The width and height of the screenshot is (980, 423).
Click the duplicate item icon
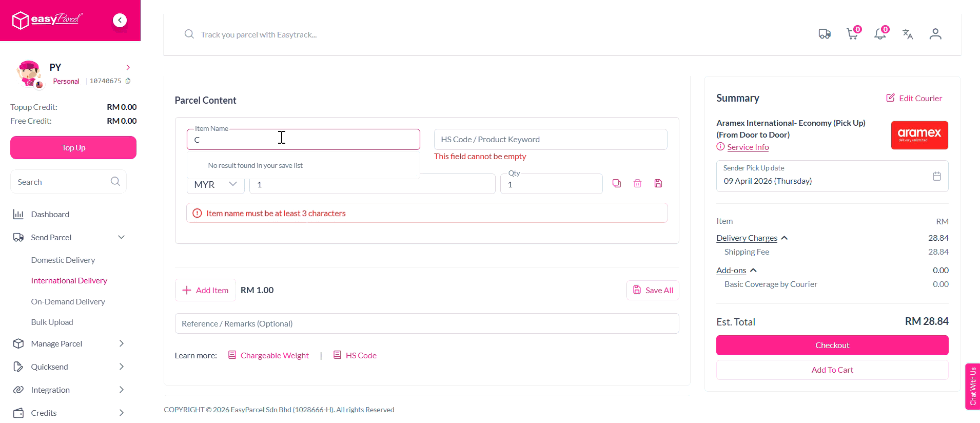[x=617, y=183]
